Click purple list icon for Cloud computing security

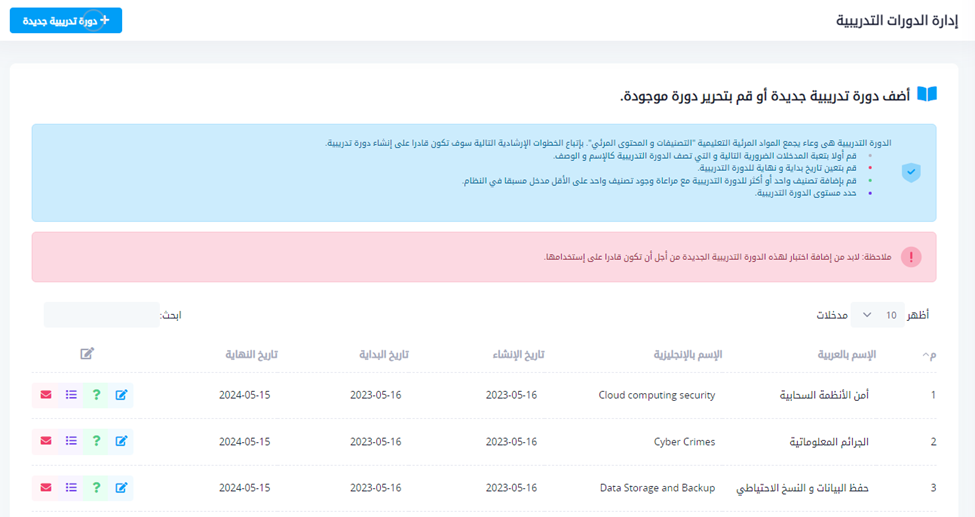click(x=71, y=395)
